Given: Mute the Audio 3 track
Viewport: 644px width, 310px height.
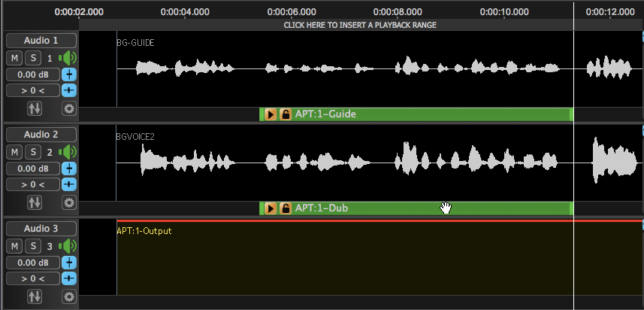Looking at the screenshot, I should pos(14,246).
